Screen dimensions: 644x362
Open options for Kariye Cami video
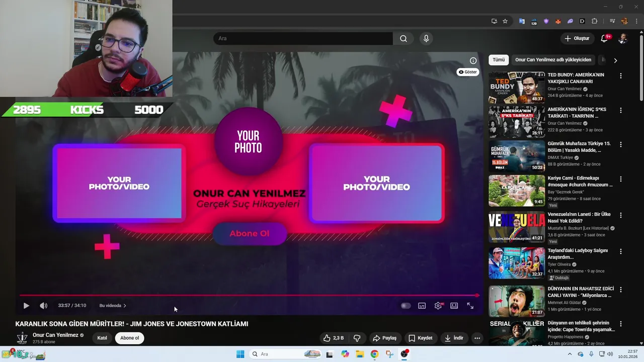[x=620, y=179]
